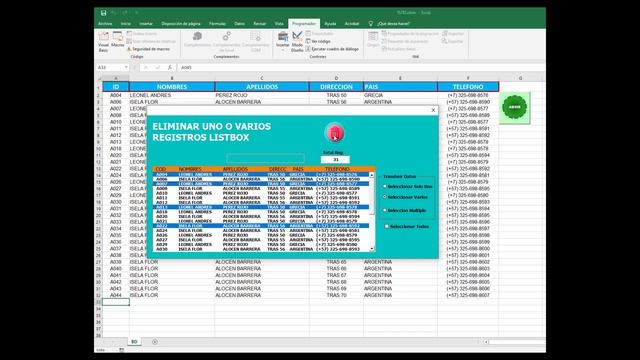The image size is (640, 360).
Task: Switch to the Fórmulas ribbon tab
Action: click(217, 24)
